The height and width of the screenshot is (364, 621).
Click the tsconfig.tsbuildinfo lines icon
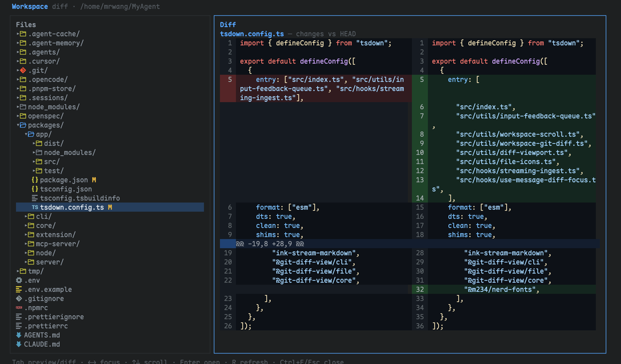pos(35,198)
